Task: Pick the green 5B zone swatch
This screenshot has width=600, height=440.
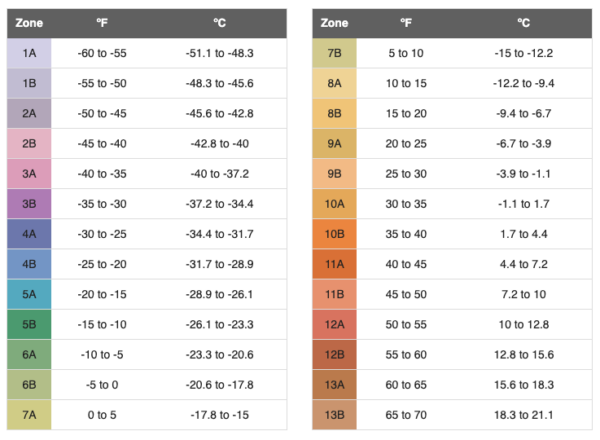Action: point(29,325)
